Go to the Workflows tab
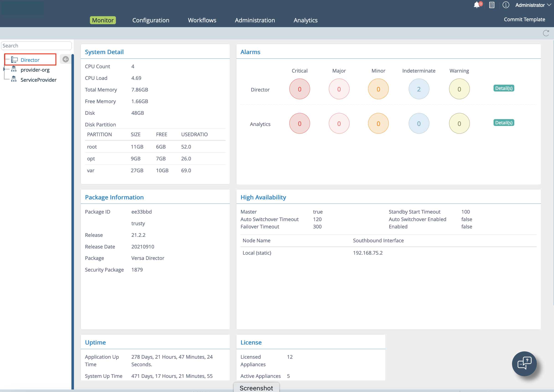 (x=202, y=20)
